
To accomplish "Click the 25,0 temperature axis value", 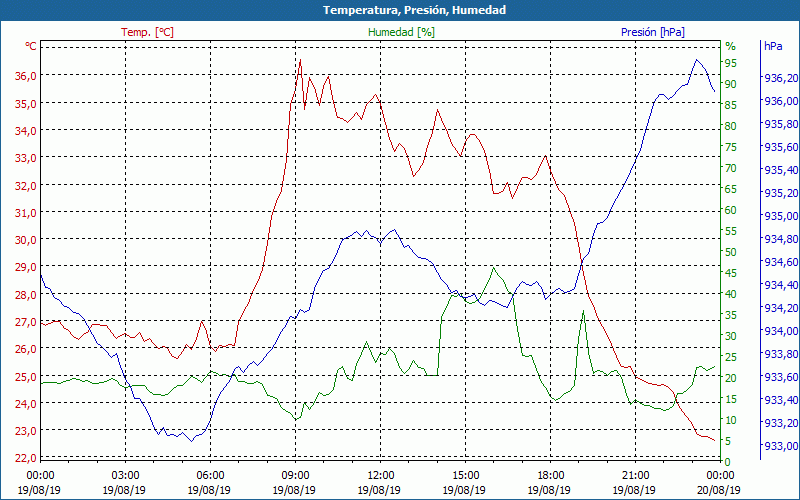I will pyautogui.click(x=25, y=377).
